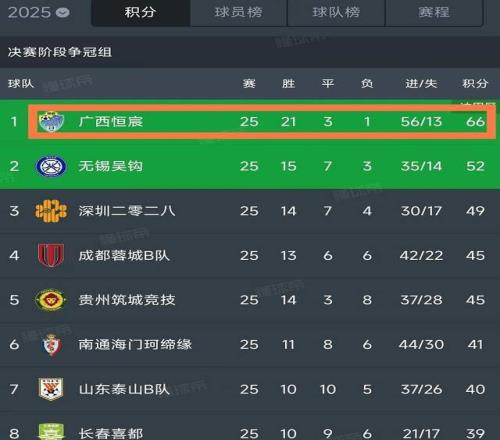Screen dimensions: 500x440
Task: Click the 无锡吴钩 team crest
Action: click(x=51, y=166)
